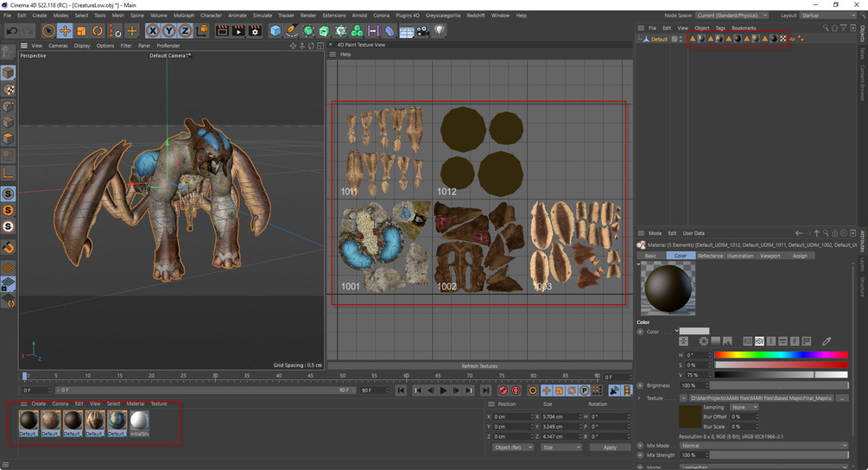Add a Cube primitive object

click(276, 31)
